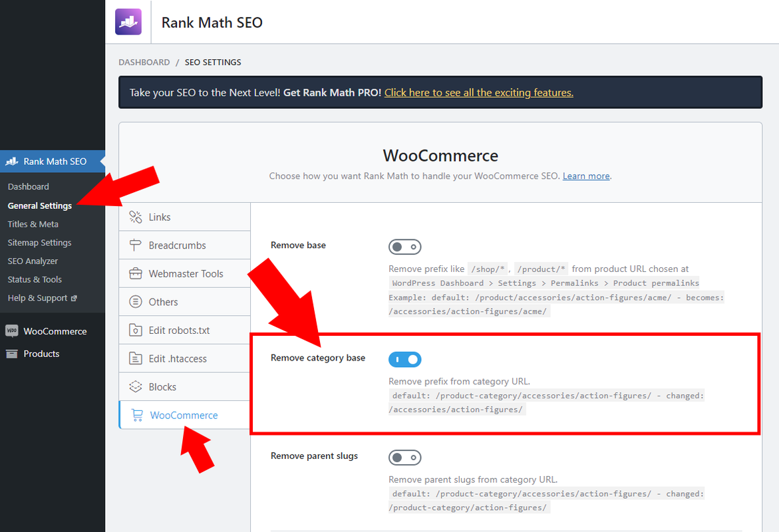Click the WooCommerce sidebar Woo icon
Screen dimensions: 779x532
tap(11, 331)
